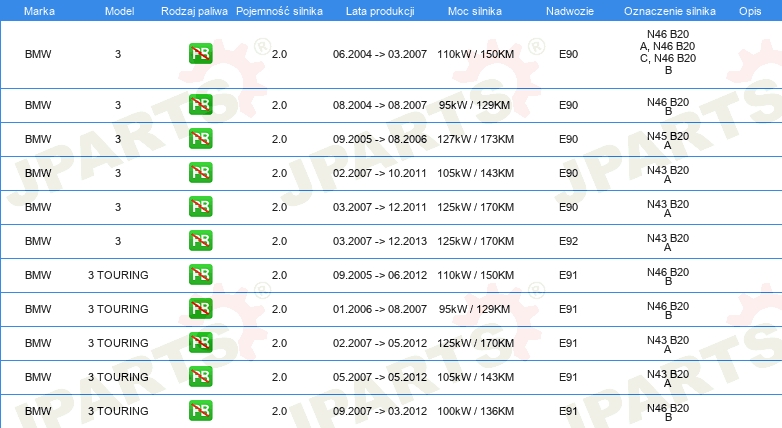Click the Model column header
This screenshot has width=782, height=428.
point(119,11)
